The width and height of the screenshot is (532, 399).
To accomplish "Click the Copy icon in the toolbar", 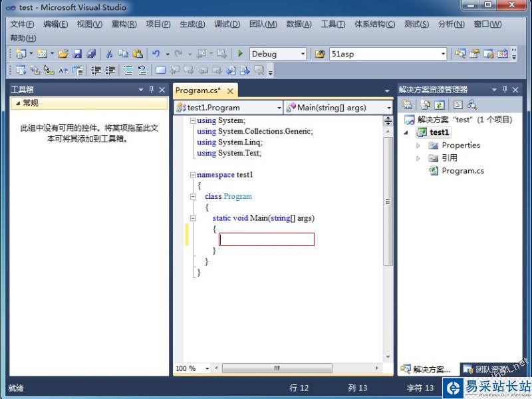I will pyautogui.click(x=124, y=54).
